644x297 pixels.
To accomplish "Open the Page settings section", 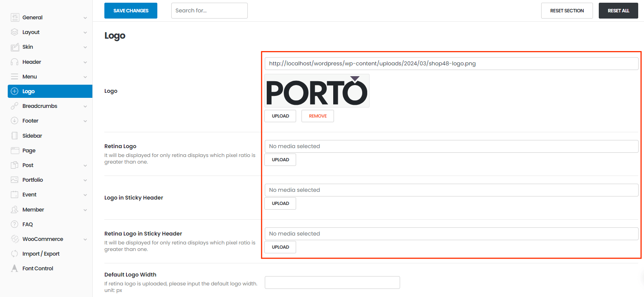I will pos(29,150).
